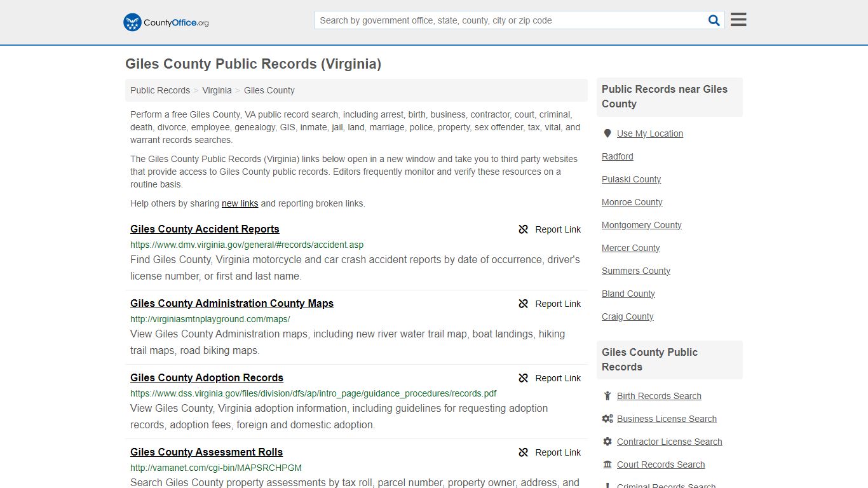Click the Birth Records icon
868x488 pixels.
[x=607, y=396]
